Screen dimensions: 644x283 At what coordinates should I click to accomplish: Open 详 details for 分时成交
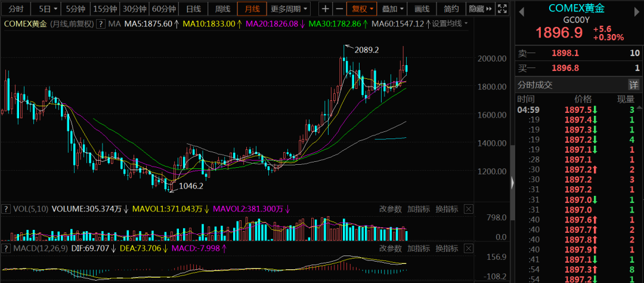pos(634,85)
